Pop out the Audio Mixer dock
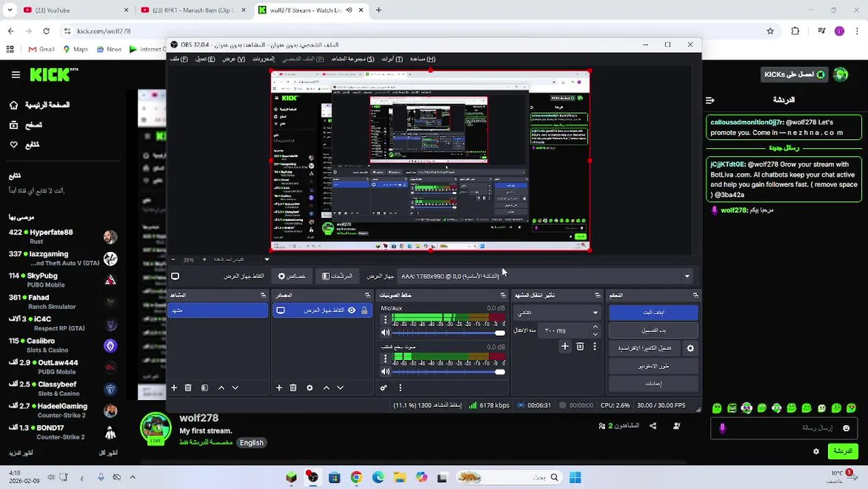Image resolution: width=868 pixels, height=489 pixels. (503, 295)
